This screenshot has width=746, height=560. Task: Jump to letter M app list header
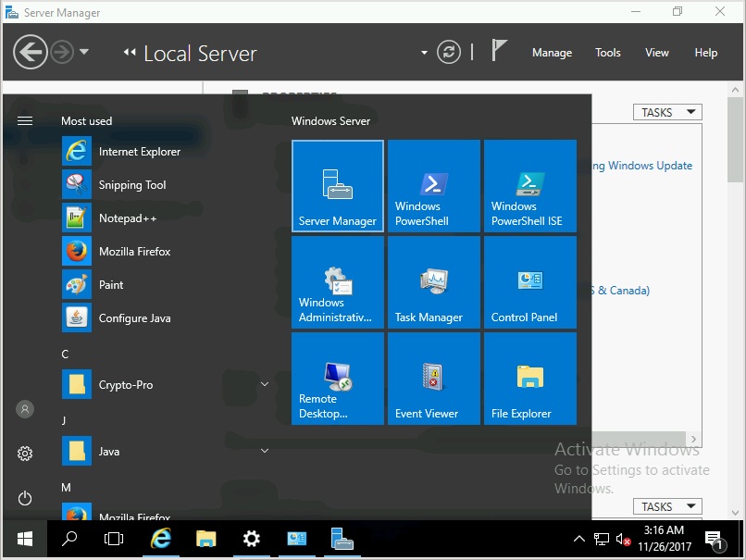pos(66,487)
